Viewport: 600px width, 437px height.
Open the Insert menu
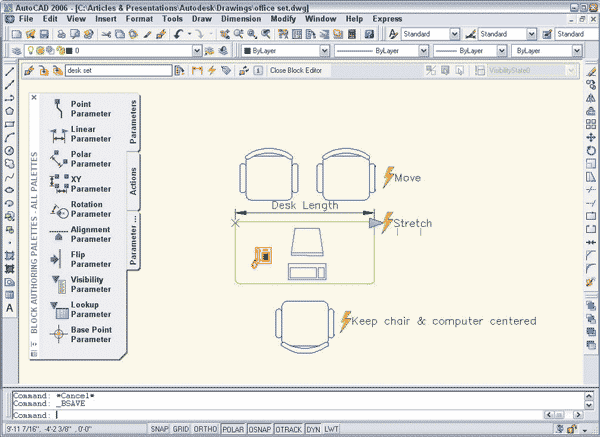point(106,19)
